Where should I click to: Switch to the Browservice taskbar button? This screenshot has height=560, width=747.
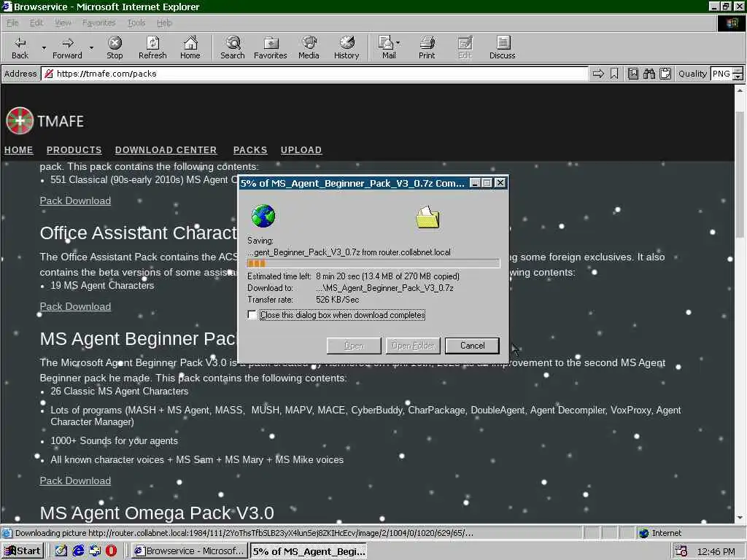pos(189,551)
